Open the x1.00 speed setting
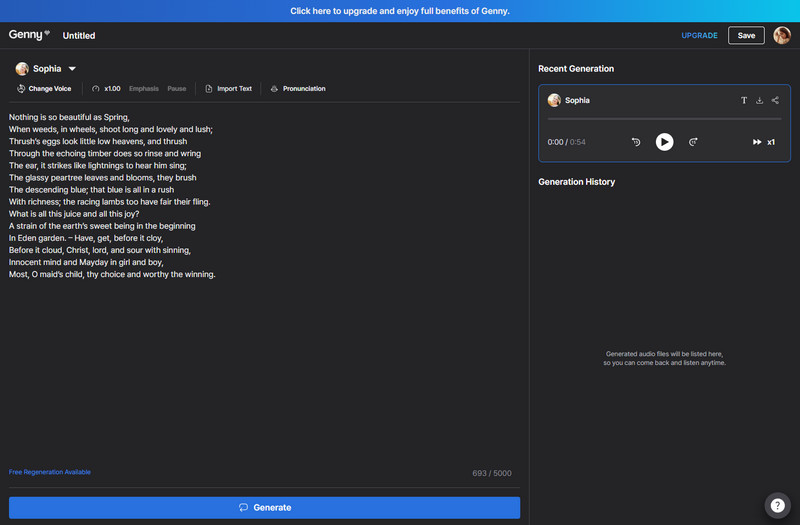 [x=106, y=89]
